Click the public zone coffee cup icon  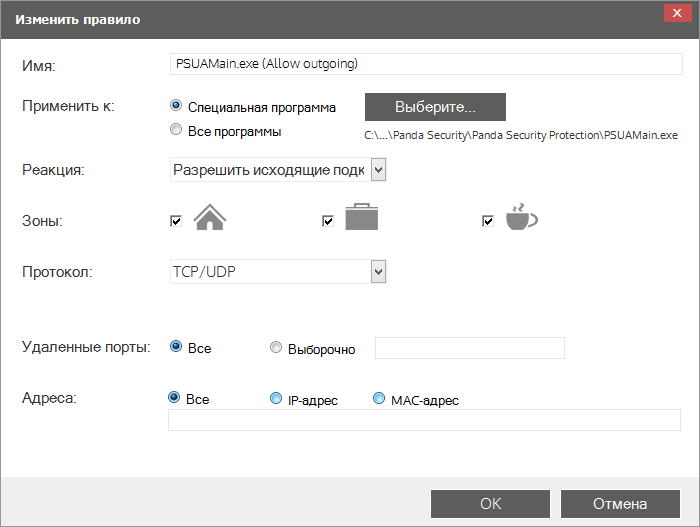click(521, 217)
